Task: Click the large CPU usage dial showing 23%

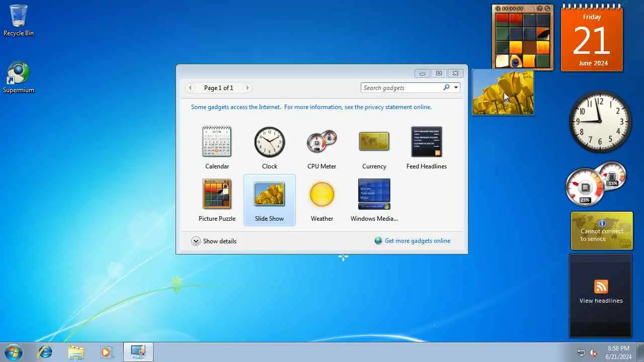Action: pos(584,187)
